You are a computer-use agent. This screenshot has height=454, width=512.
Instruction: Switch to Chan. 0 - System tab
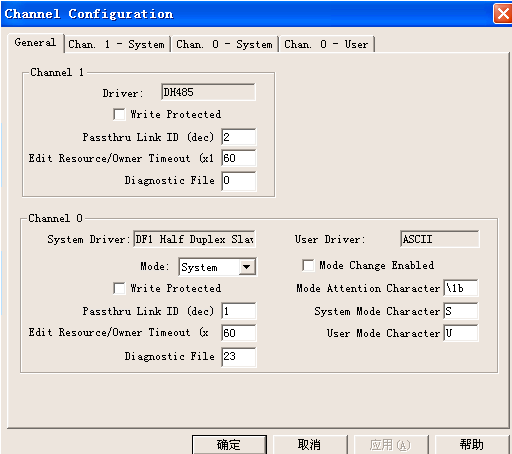(224, 44)
